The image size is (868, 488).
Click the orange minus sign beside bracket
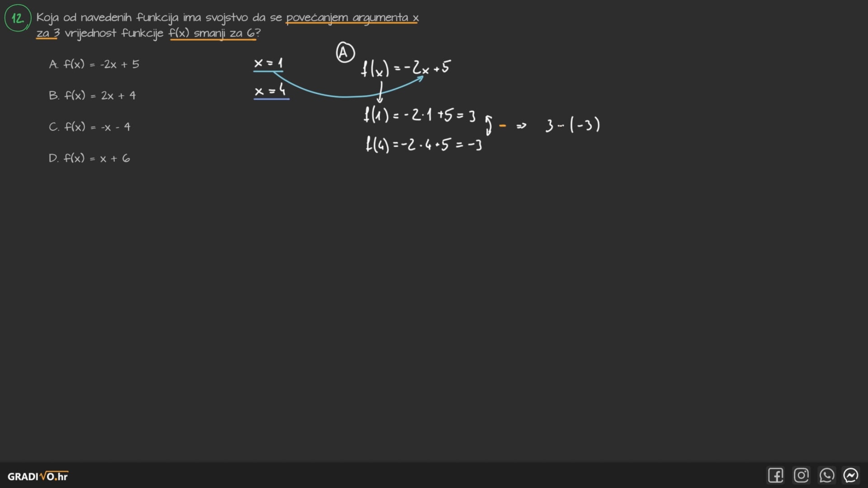502,126
